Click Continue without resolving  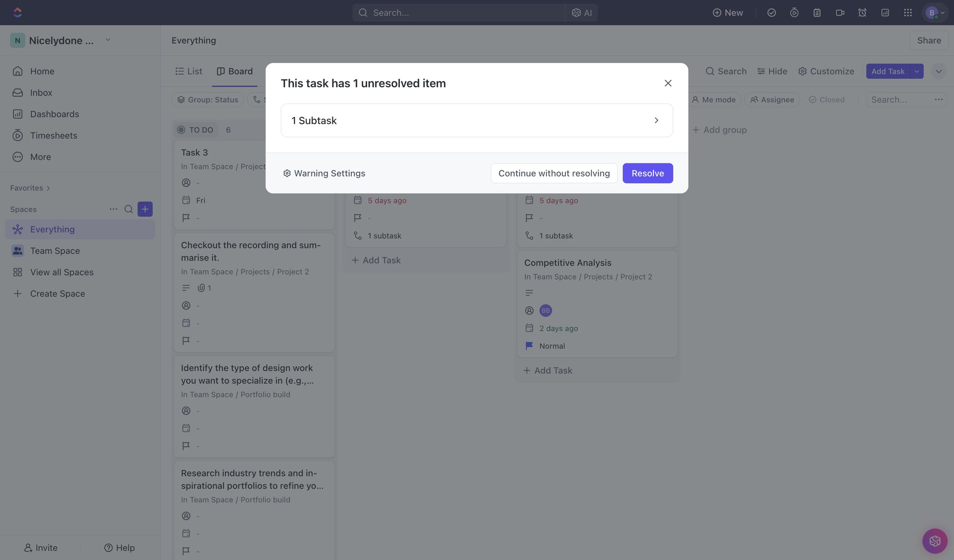click(554, 173)
